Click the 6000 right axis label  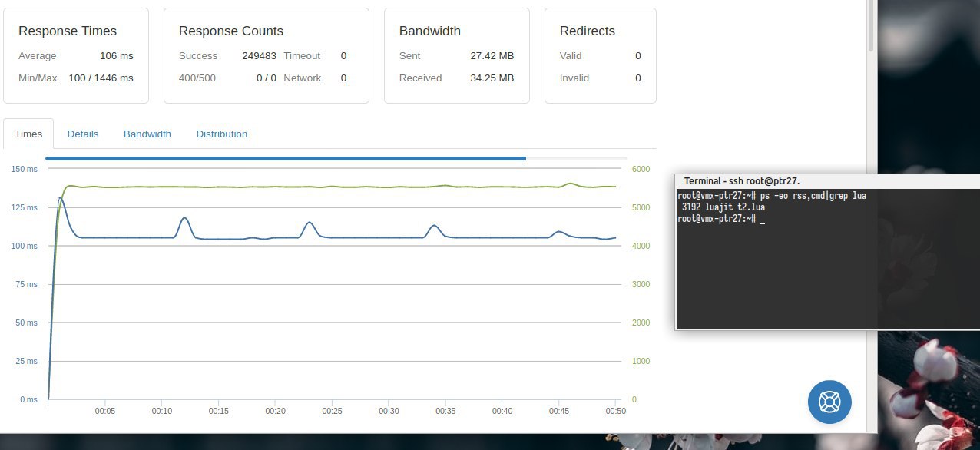641,170
